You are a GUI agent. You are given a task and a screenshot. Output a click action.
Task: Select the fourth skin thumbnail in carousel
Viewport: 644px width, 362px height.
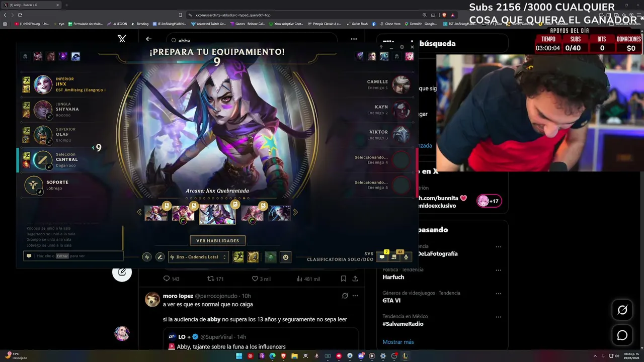tap(252, 213)
